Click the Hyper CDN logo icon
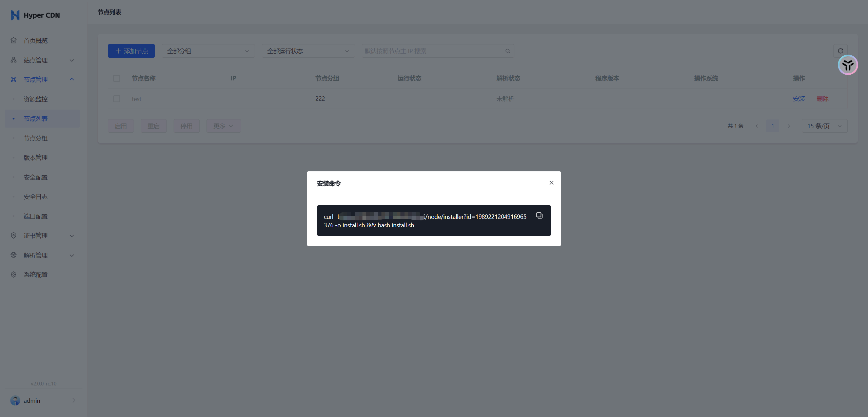 [15, 15]
